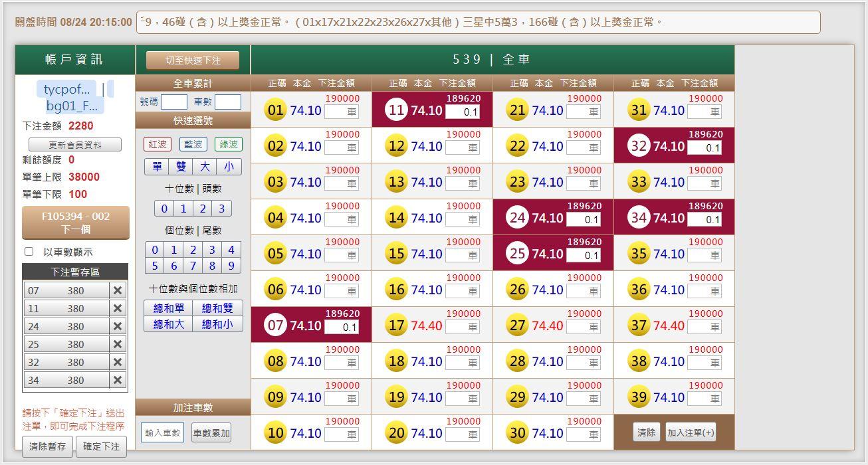Select units digit 7 under 個位數
Screen dimensions: 868x465
click(193, 266)
